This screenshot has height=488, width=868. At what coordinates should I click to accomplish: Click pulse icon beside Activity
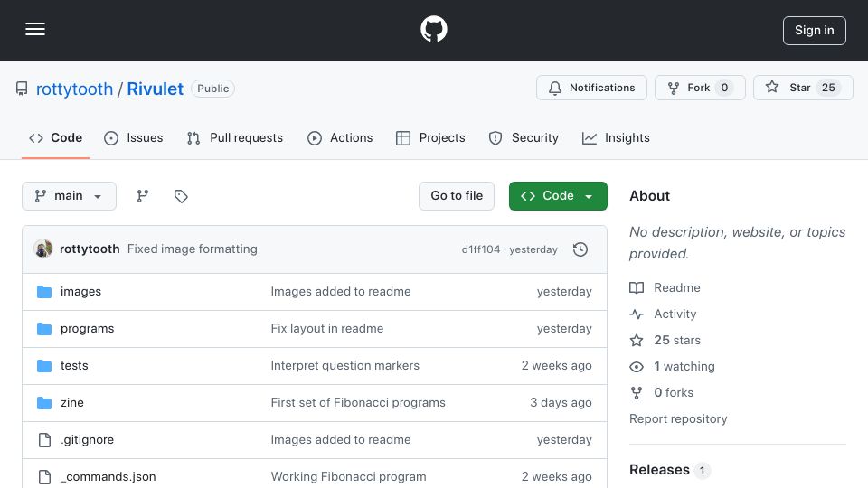(x=637, y=314)
